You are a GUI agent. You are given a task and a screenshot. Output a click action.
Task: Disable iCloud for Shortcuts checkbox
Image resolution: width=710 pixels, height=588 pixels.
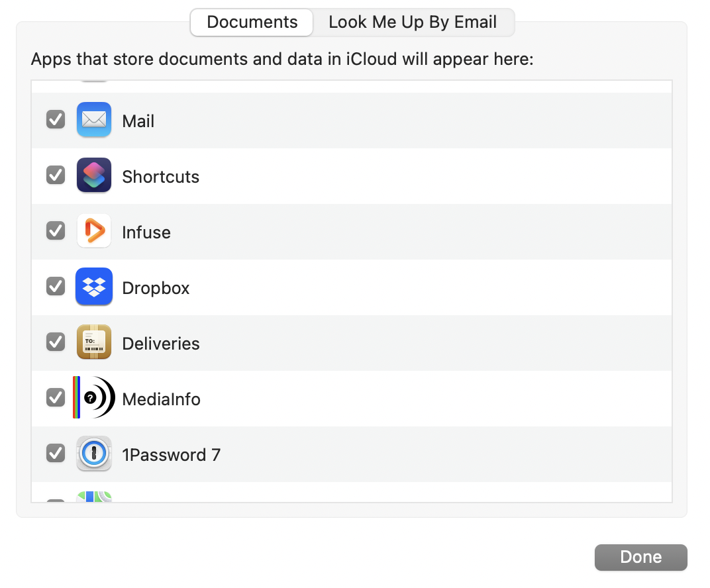pos(56,175)
